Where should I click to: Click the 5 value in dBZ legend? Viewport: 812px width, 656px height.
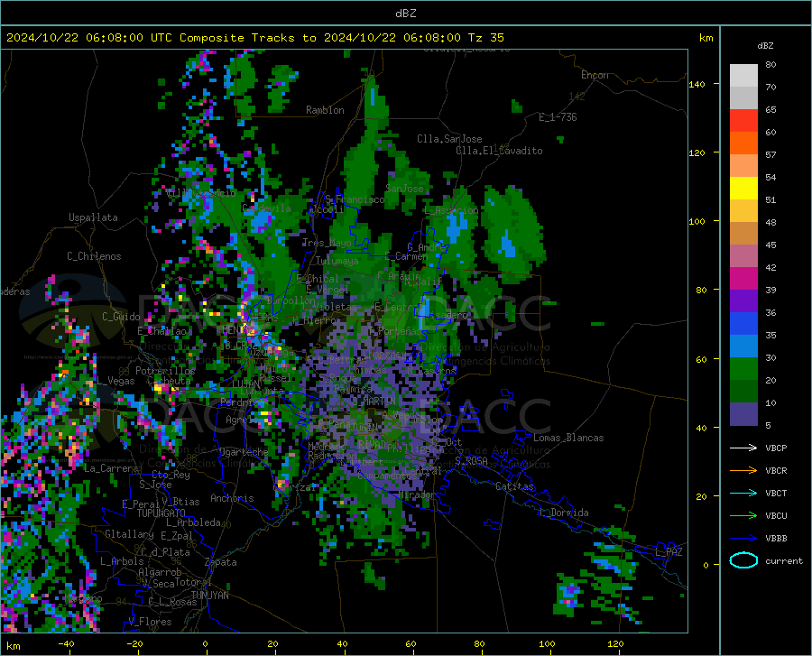coord(768,426)
